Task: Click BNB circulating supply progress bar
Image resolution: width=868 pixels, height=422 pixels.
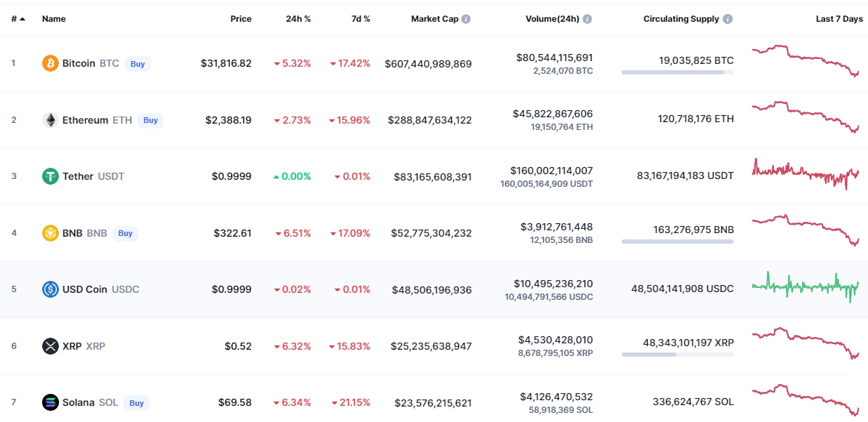Action: pos(678,242)
